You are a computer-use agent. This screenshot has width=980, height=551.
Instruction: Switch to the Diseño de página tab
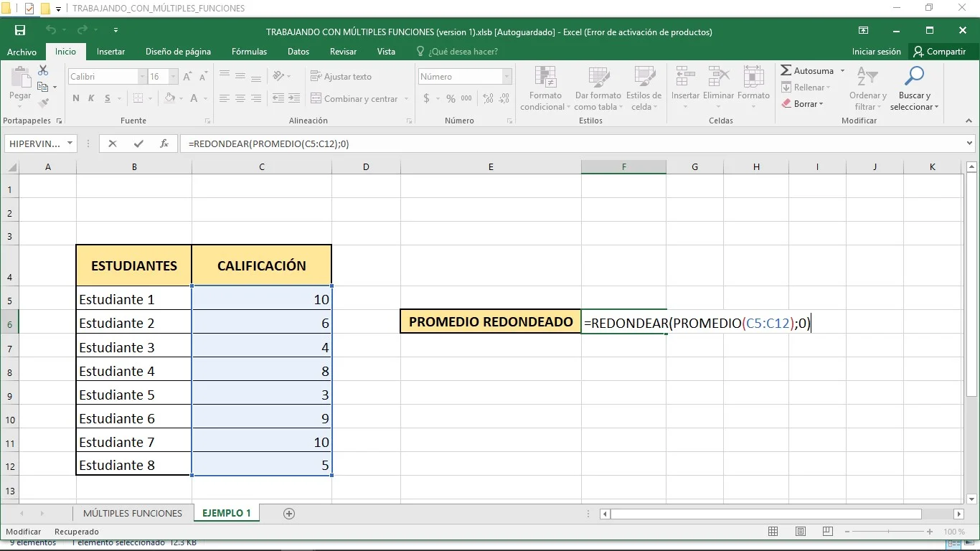(x=178, y=52)
